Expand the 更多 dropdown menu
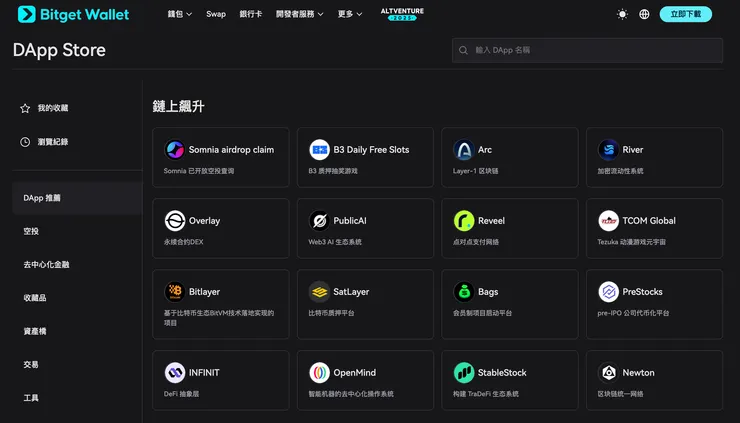 [x=350, y=14]
